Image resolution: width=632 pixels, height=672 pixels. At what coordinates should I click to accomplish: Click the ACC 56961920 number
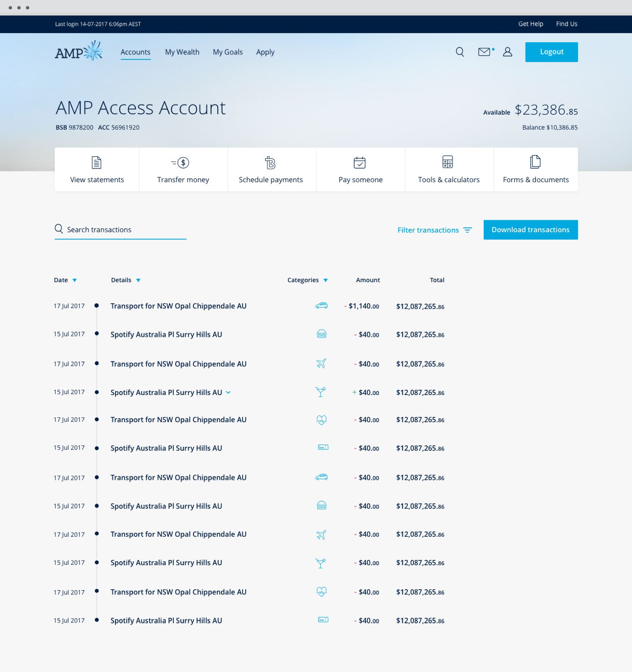pyautogui.click(x=119, y=128)
